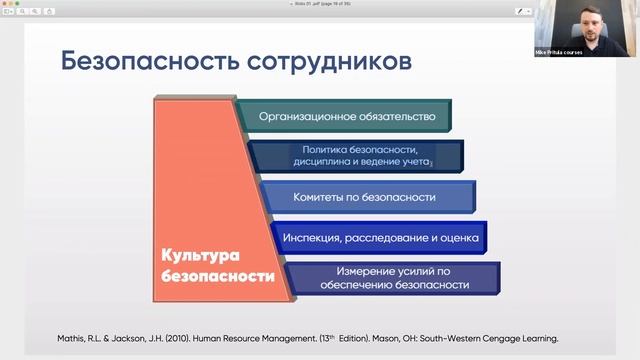Click the 'Комитеты по безопасности' bar
The height and width of the screenshot is (360, 640).
pyautogui.click(x=368, y=197)
